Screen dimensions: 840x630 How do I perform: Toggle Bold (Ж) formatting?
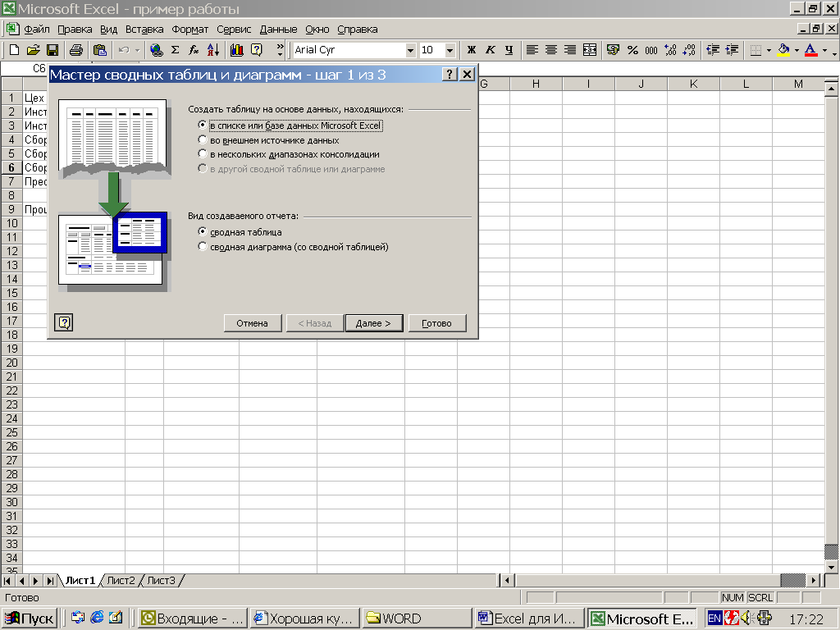click(x=472, y=50)
